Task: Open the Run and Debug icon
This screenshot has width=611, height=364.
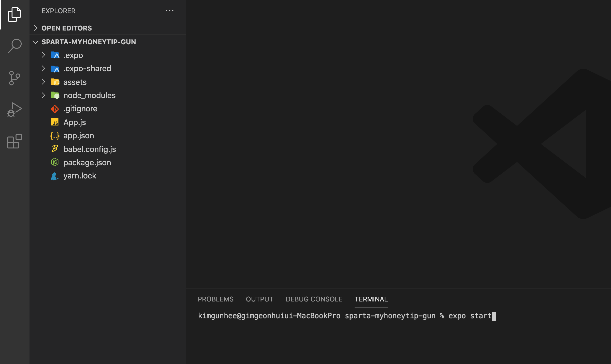Action: (x=14, y=110)
